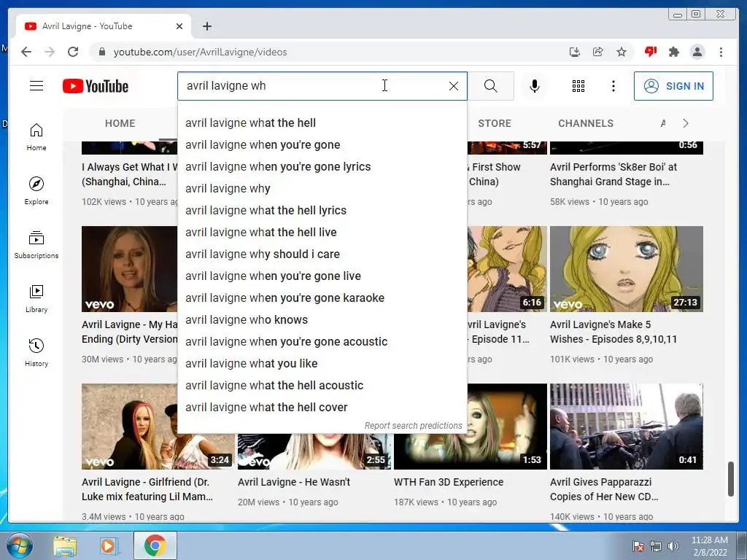Choose suggestion "avril lavigne when you're gone"
The image size is (747, 560).
pos(322,145)
